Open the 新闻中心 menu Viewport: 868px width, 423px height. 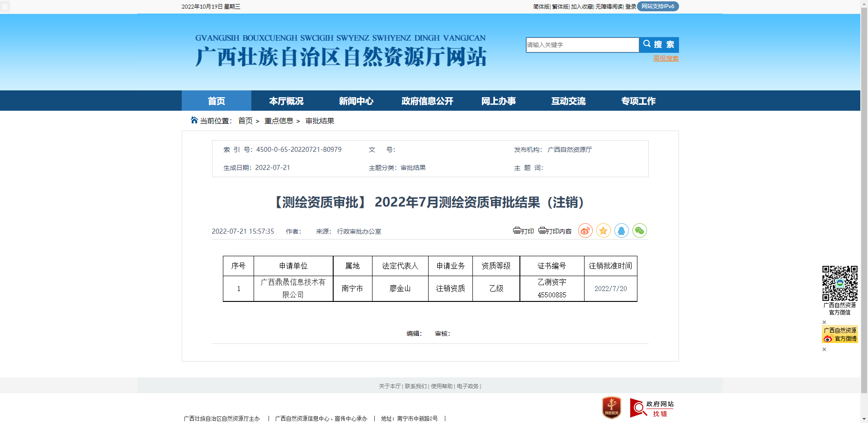356,101
